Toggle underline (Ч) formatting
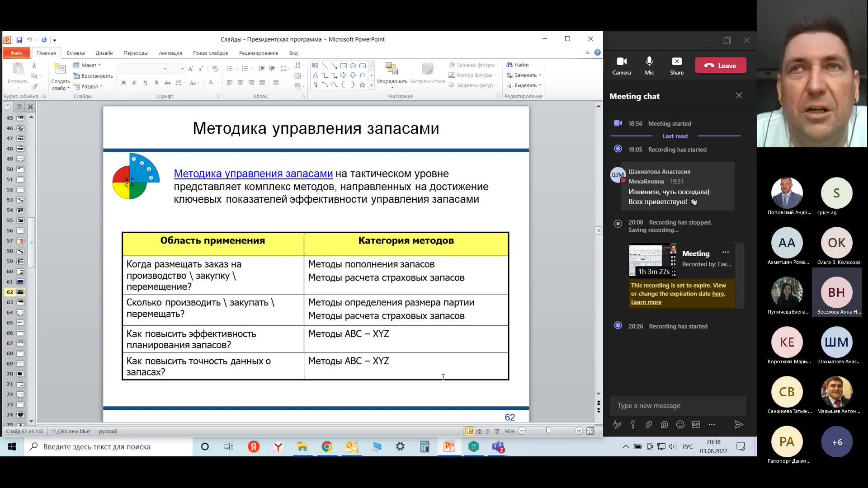The image size is (868, 488). coord(145,83)
